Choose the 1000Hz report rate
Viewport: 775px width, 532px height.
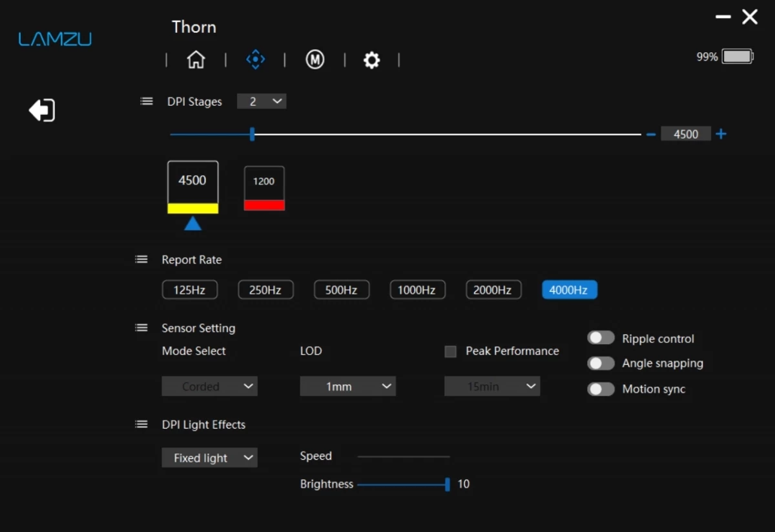pyautogui.click(x=417, y=290)
